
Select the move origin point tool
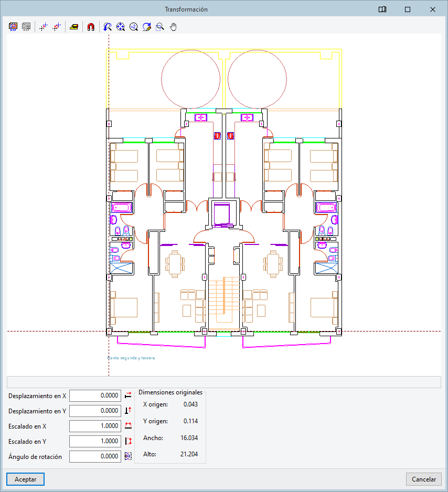(x=44, y=27)
